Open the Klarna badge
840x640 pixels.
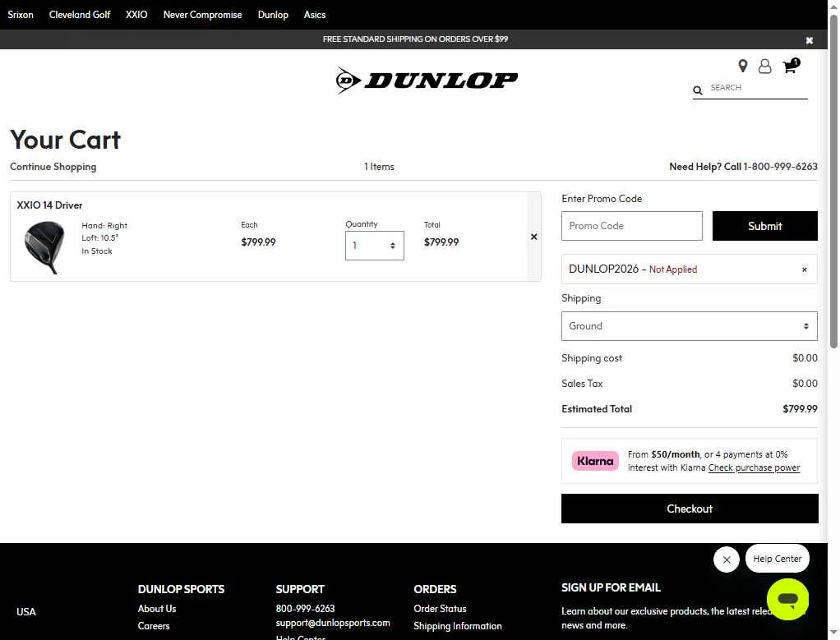(x=595, y=461)
